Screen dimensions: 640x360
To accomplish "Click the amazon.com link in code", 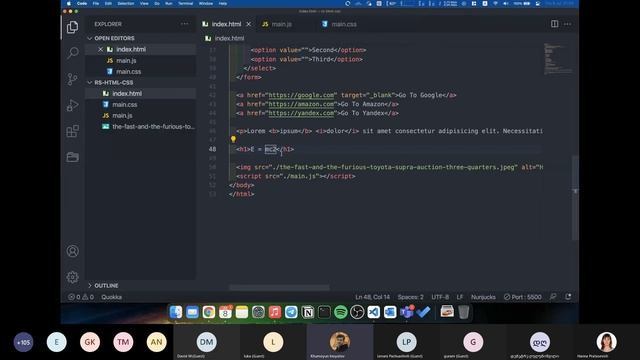I will pyautogui.click(x=301, y=104).
